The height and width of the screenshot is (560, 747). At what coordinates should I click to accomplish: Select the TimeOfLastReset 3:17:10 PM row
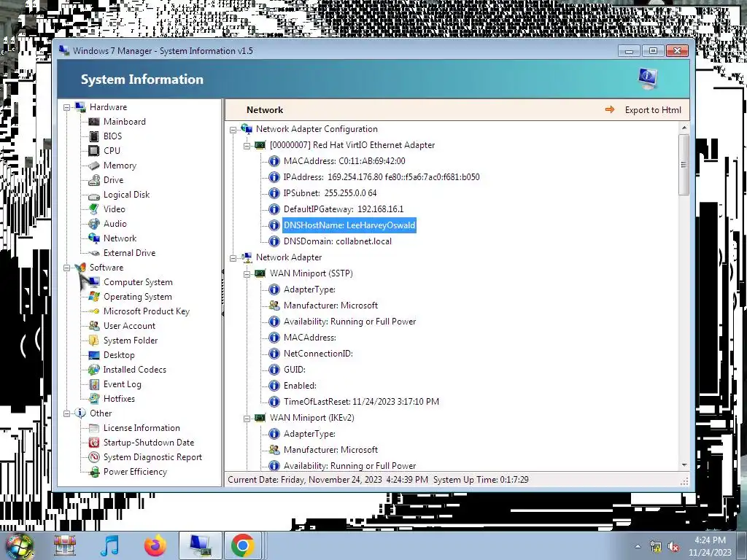(361, 402)
